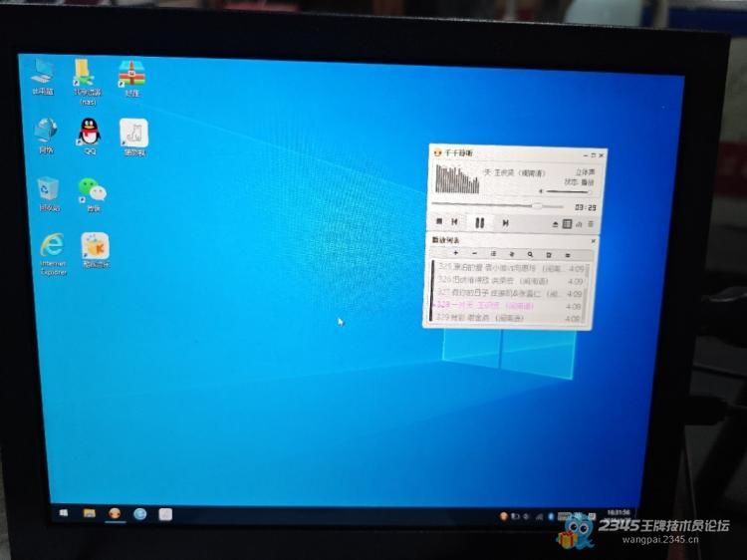This screenshot has width=747, height=560.
Task: Click the eject/open file icon in player
Action: [x=554, y=224]
